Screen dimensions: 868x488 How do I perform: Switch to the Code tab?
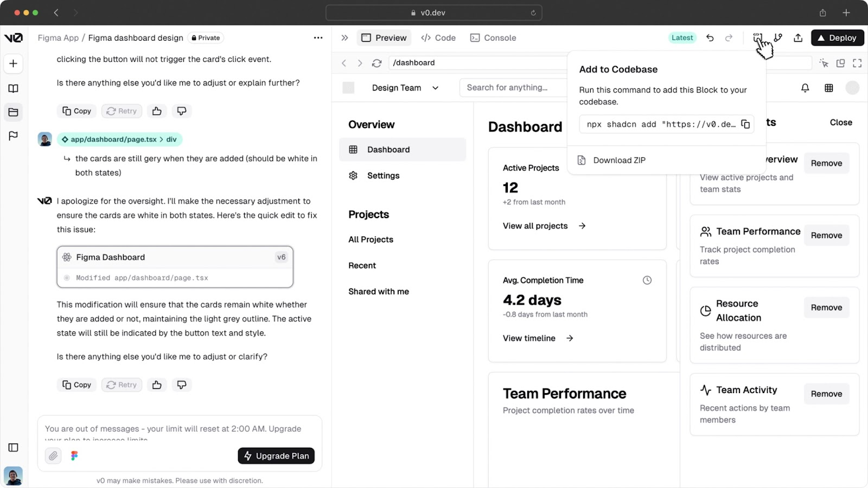tap(438, 38)
